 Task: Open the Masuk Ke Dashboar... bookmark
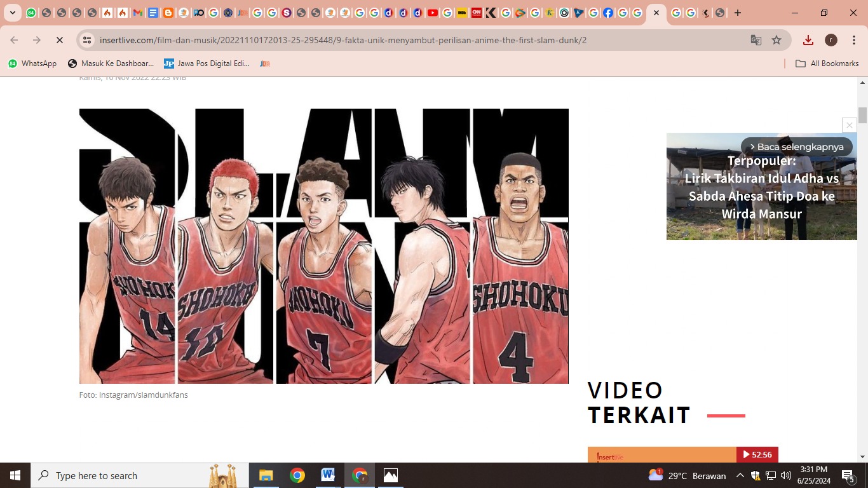pyautogui.click(x=111, y=64)
